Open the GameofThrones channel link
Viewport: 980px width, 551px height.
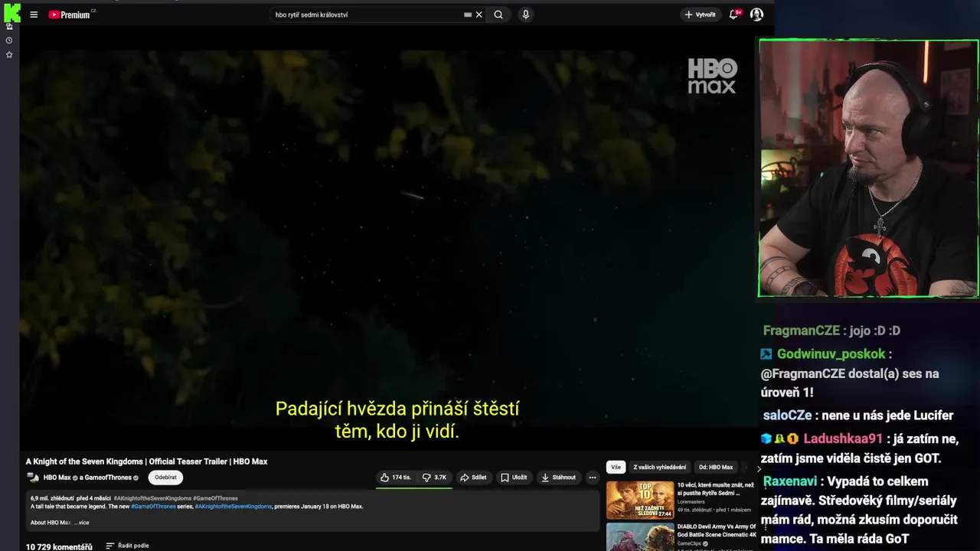point(108,478)
